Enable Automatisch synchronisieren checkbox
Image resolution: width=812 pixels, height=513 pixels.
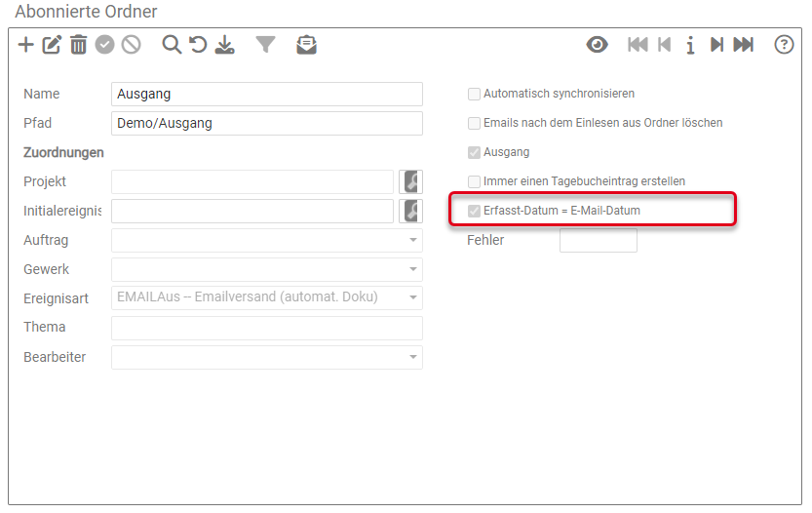(x=475, y=95)
